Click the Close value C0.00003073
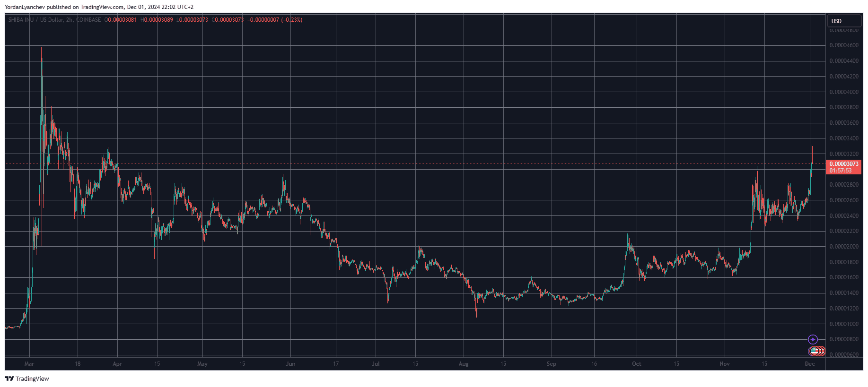The height and width of the screenshot is (387, 868). [228, 20]
